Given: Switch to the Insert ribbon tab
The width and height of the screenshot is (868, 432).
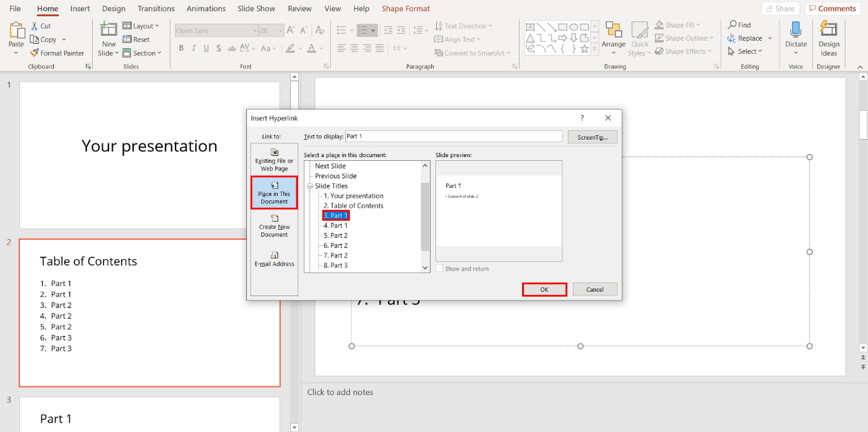Looking at the screenshot, I should point(80,9).
